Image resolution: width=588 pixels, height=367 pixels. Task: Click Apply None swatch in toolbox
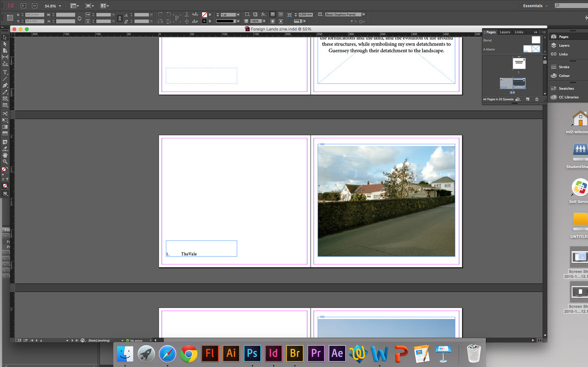(x=5, y=186)
